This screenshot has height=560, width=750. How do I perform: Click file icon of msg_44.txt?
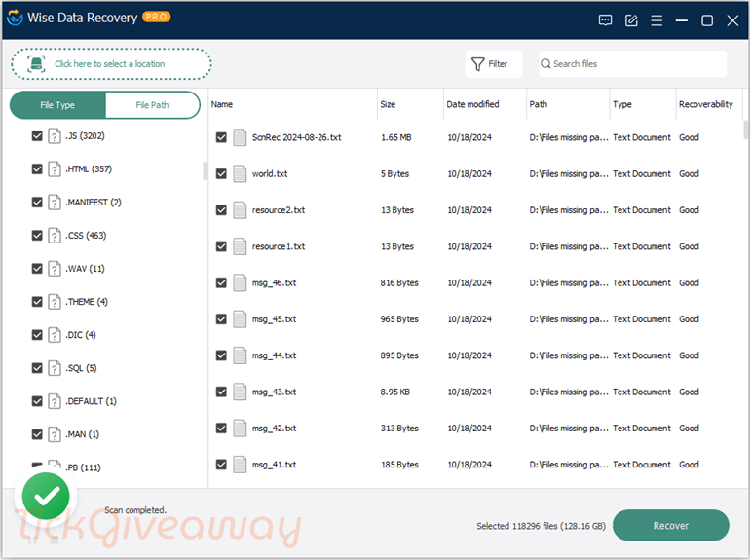click(240, 355)
